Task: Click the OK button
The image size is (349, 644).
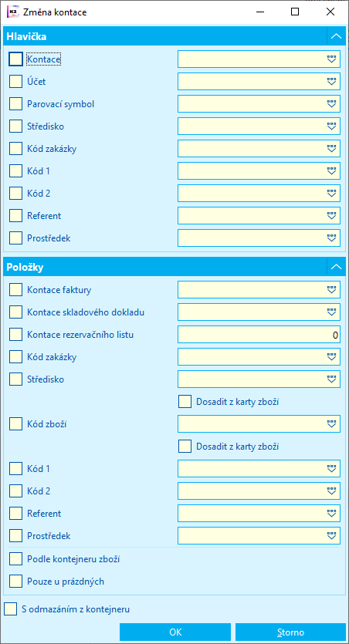Action: pos(175,632)
